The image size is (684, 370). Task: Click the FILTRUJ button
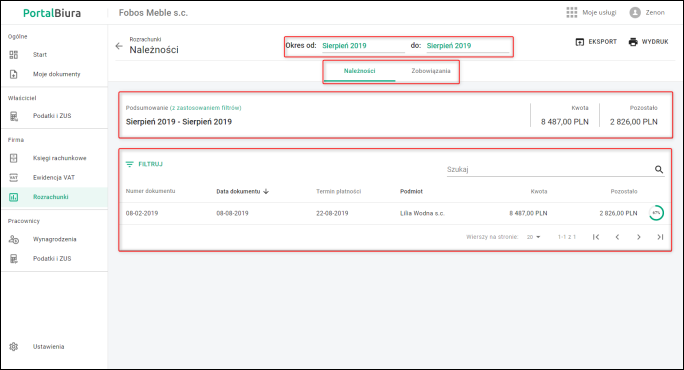(144, 164)
